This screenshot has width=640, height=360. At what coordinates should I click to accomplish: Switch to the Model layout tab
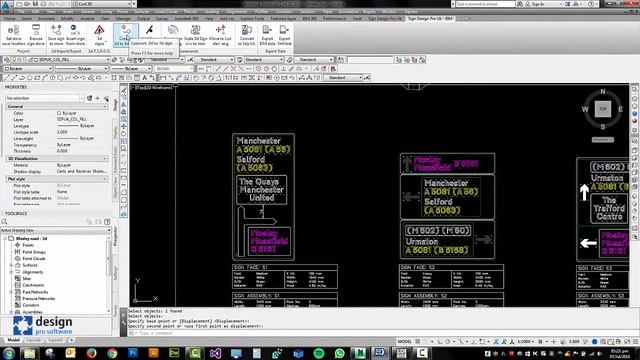13,340
